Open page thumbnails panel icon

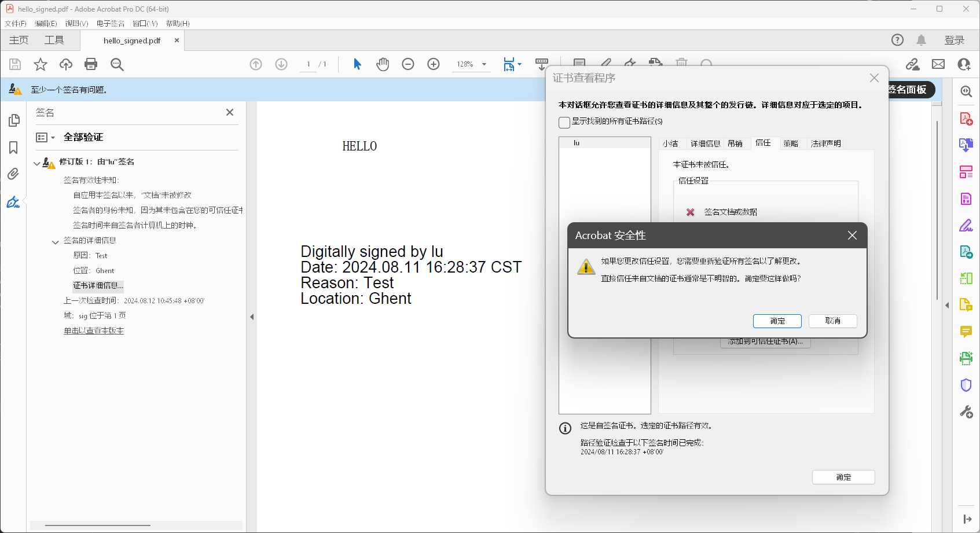click(x=14, y=120)
